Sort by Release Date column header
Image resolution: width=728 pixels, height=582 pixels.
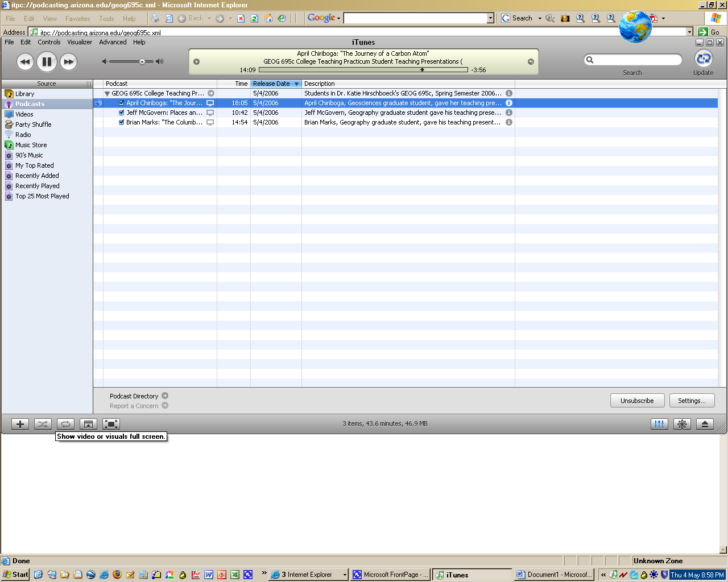276,84
